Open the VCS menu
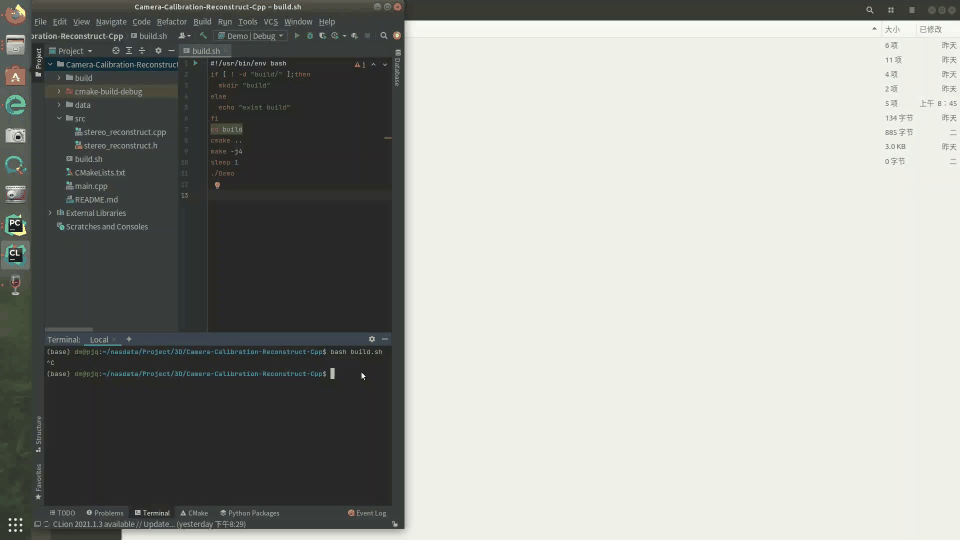Image resolution: width=960 pixels, height=540 pixels. click(x=271, y=21)
